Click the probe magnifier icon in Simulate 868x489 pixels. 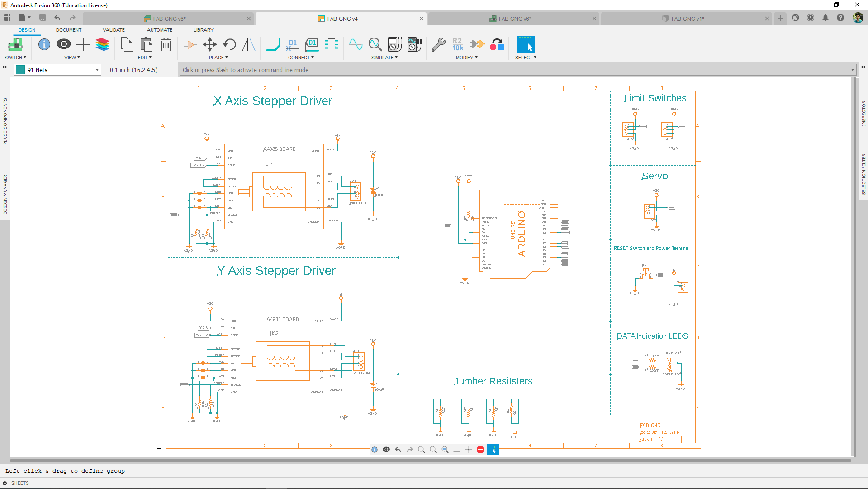(x=375, y=44)
